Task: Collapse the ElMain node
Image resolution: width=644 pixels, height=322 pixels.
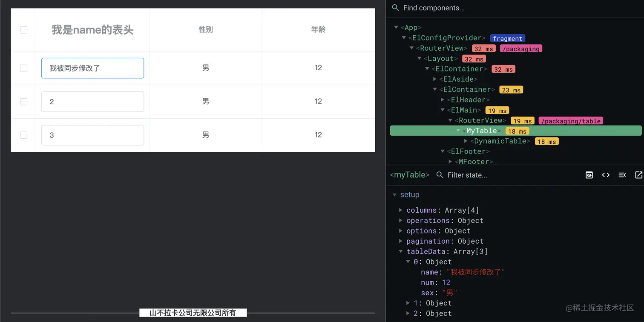Action: pos(443,110)
